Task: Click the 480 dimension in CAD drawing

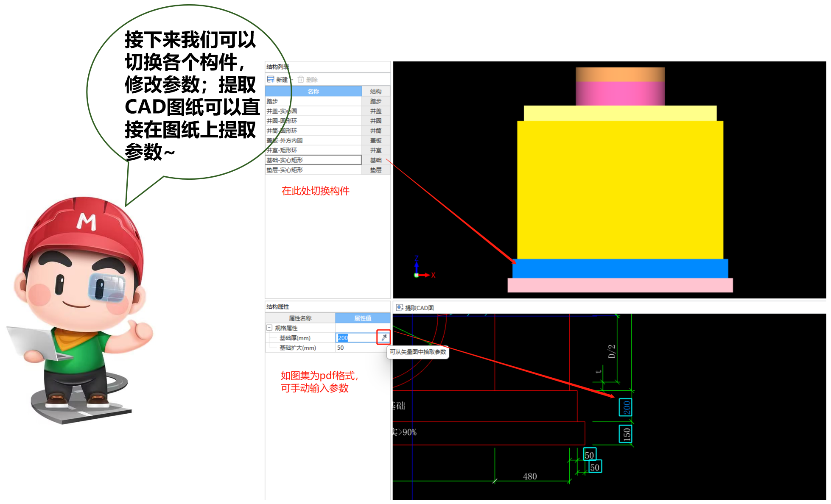Action: coord(530,476)
